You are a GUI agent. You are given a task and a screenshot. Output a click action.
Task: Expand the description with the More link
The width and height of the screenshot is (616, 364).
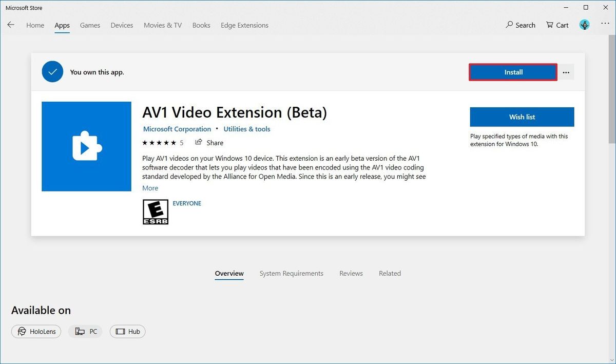(150, 188)
